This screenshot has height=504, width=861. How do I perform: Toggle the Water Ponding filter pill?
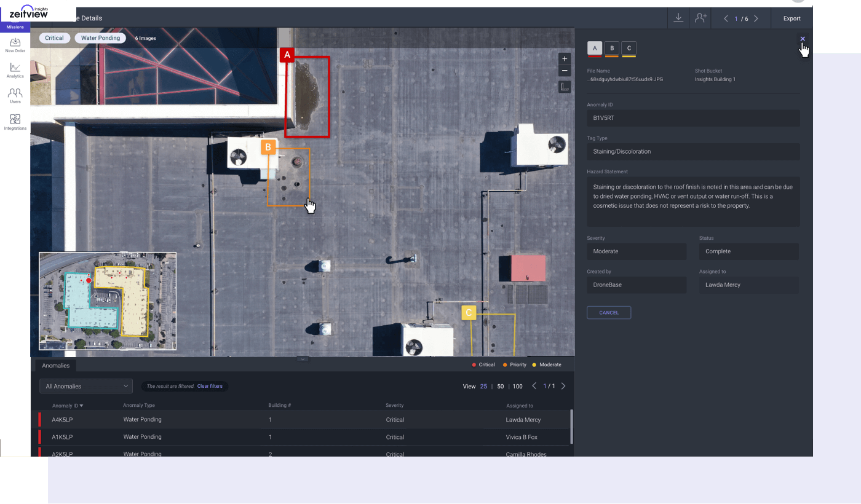(100, 37)
